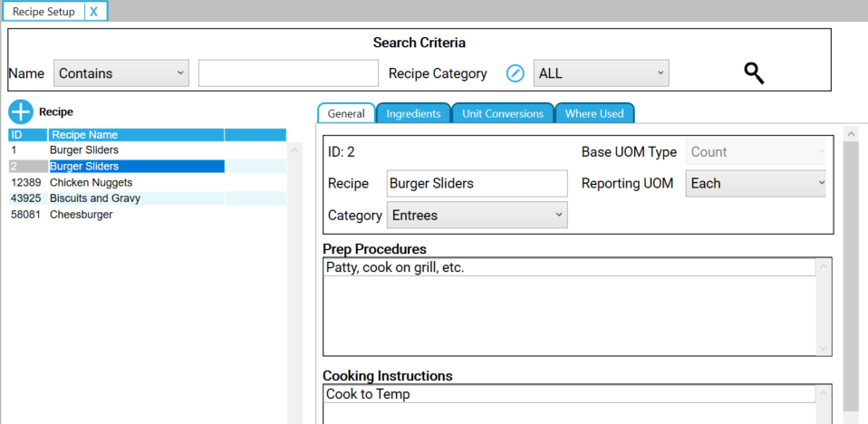Click the blue plus add Recipe icon
This screenshot has width=868, height=424.
coord(21,112)
